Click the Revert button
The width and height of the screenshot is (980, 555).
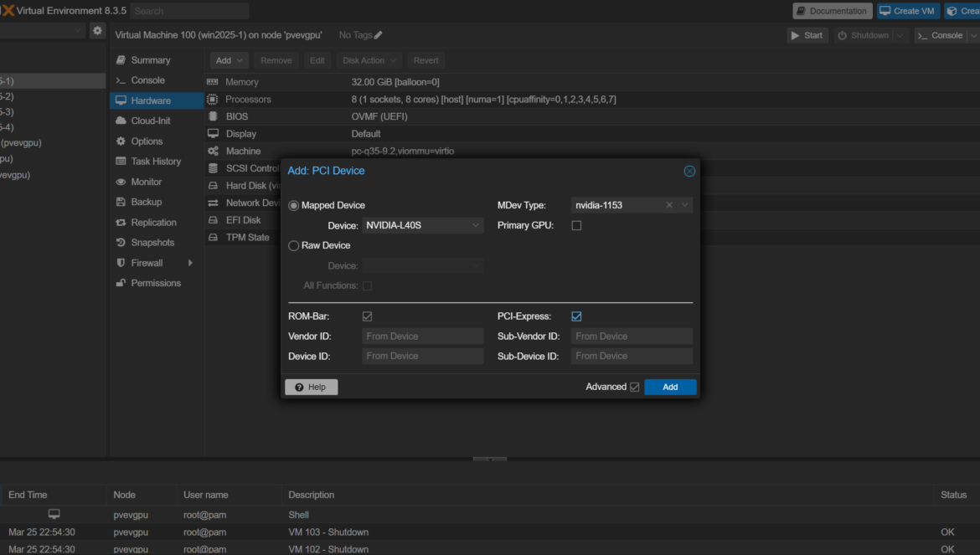click(426, 60)
